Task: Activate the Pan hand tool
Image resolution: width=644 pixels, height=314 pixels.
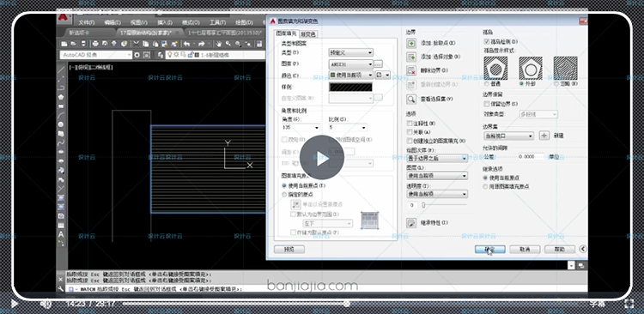Action: [219, 44]
